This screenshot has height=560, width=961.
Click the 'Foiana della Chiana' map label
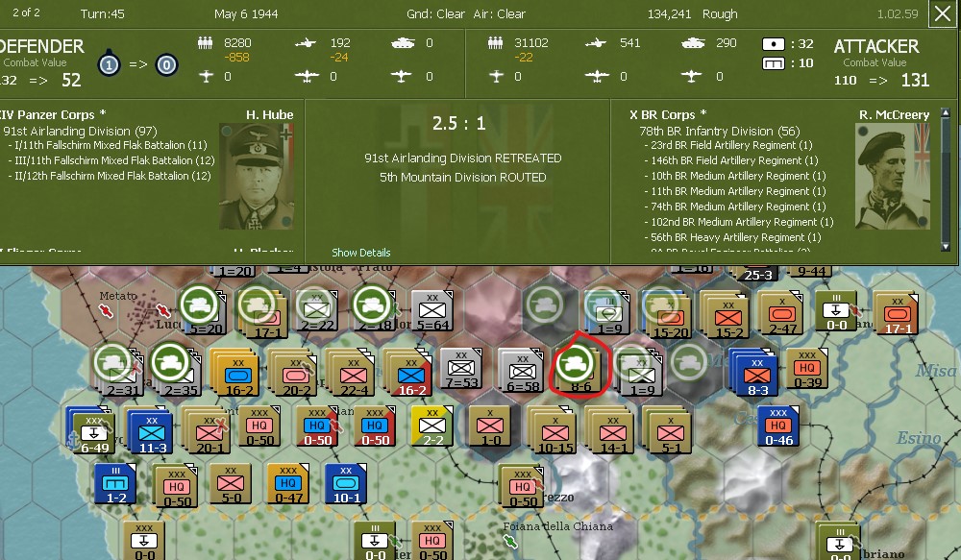(557, 526)
